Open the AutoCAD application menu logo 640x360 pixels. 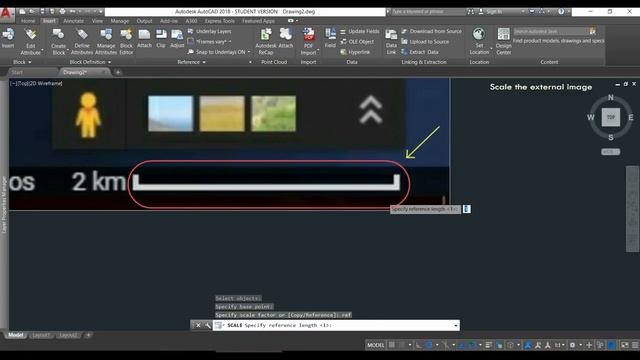[6, 13]
